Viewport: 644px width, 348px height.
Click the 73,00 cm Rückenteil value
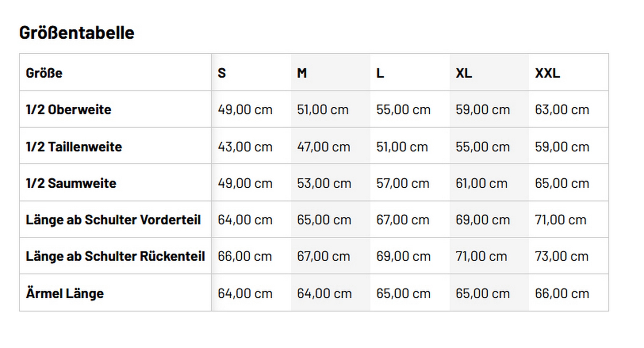click(x=562, y=256)
